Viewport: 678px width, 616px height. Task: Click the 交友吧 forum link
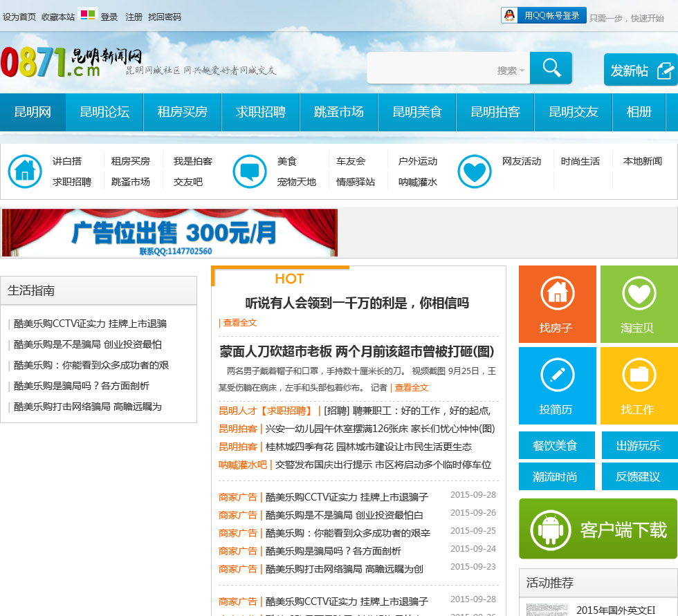pos(188,182)
